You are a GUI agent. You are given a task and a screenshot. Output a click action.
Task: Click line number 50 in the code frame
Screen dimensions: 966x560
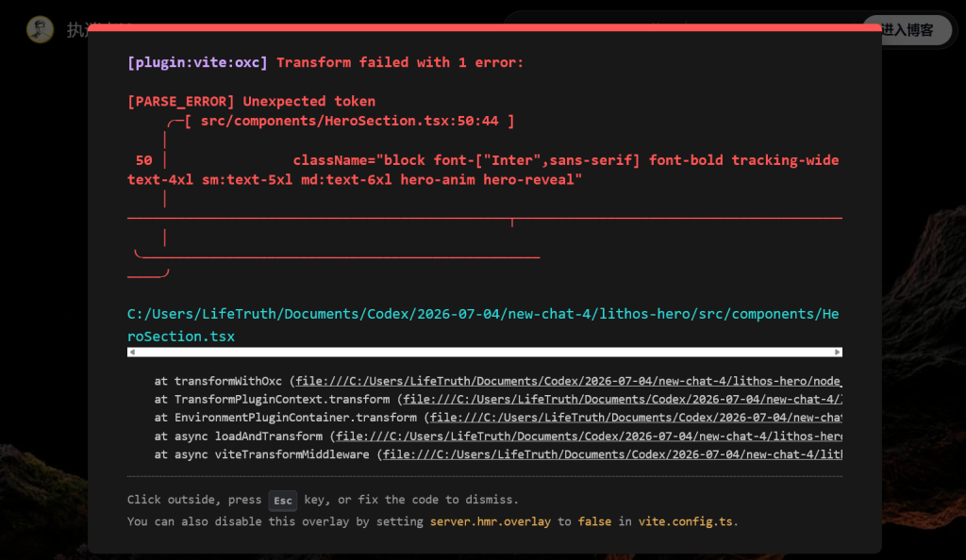pyautogui.click(x=144, y=160)
